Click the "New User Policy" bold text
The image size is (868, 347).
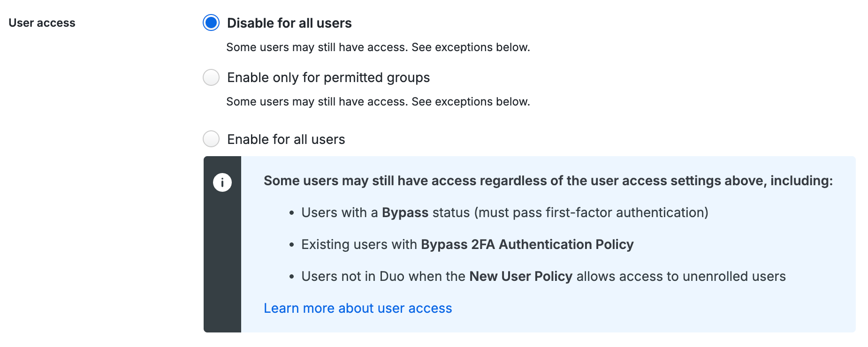point(521,276)
